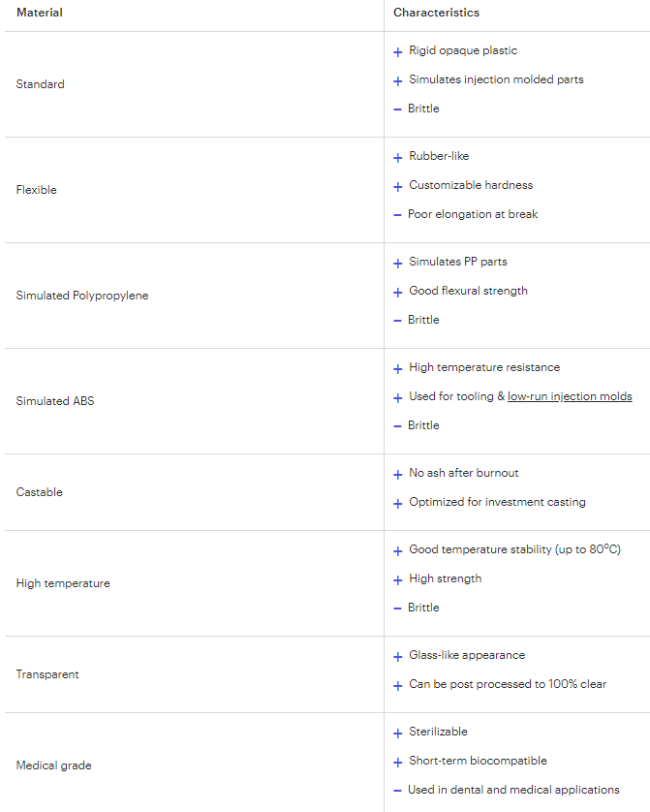
Task: Open the low-run injection molds link
Action: pos(570,396)
